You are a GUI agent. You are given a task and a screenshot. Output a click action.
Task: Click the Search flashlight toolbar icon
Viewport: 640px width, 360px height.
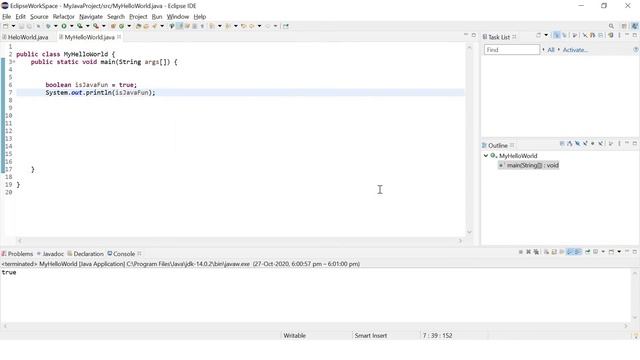click(154, 26)
